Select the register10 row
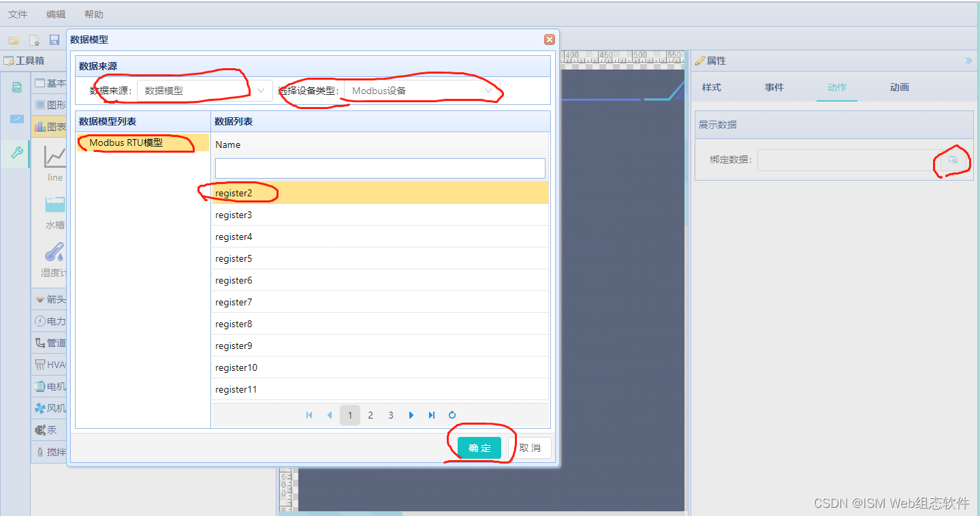 380,367
